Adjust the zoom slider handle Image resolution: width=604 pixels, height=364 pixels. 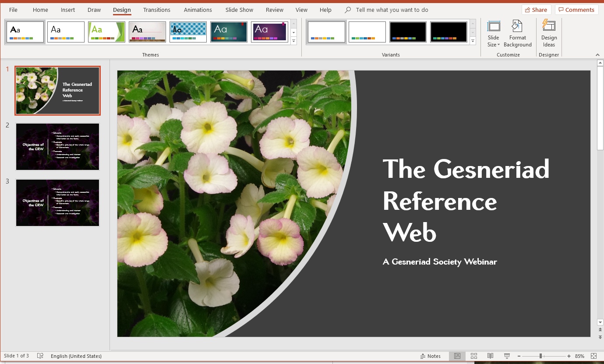(541, 356)
